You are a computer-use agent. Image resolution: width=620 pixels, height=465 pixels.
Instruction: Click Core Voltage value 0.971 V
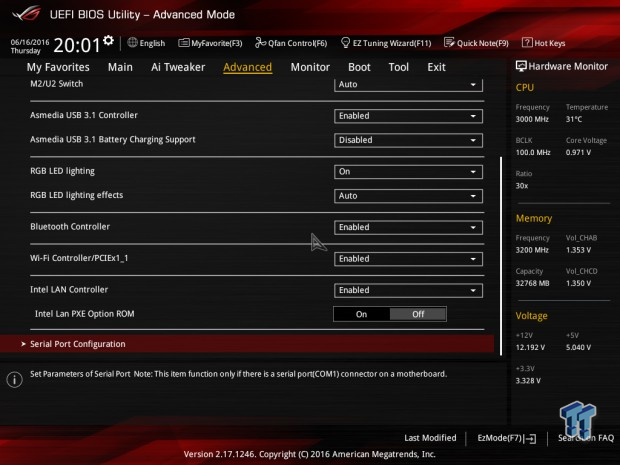click(578, 152)
